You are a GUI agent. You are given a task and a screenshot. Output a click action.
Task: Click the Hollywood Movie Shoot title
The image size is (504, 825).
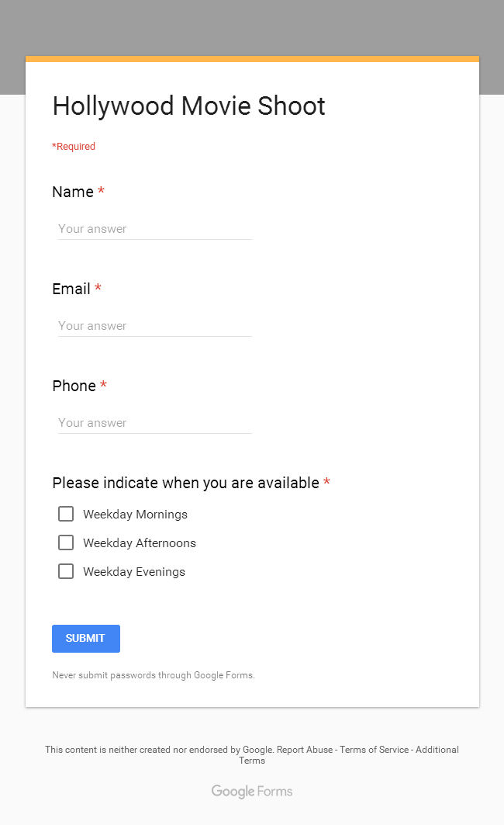point(188,106)
